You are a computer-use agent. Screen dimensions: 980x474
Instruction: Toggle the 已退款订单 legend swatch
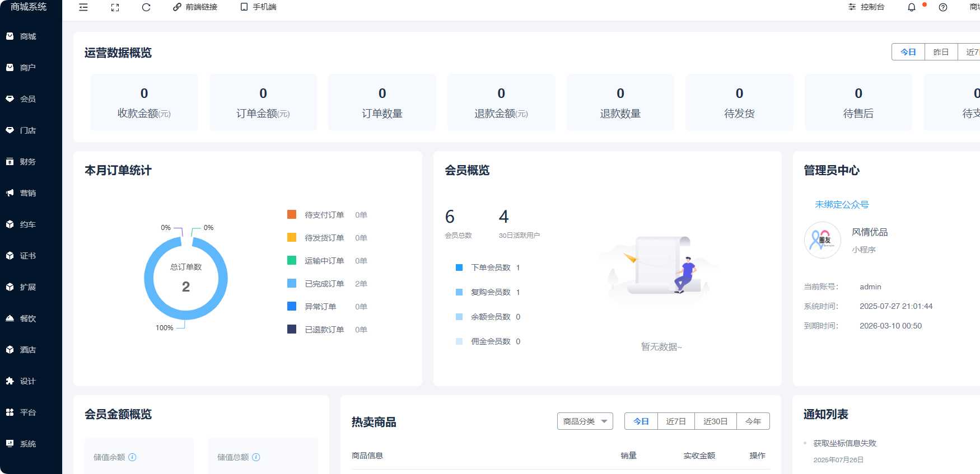tap(292, 329)
